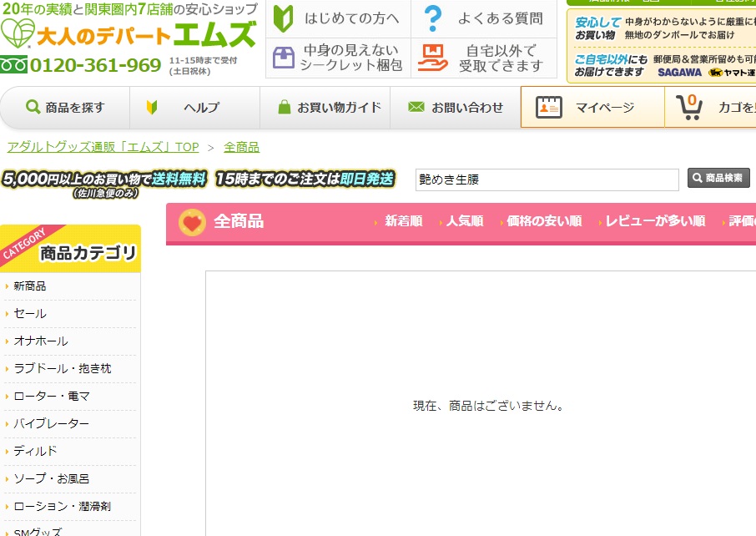Screen dimensions: 756x536
Task: Click the 自宅以外で受取 pickup icon
Action: pos(432,58)
